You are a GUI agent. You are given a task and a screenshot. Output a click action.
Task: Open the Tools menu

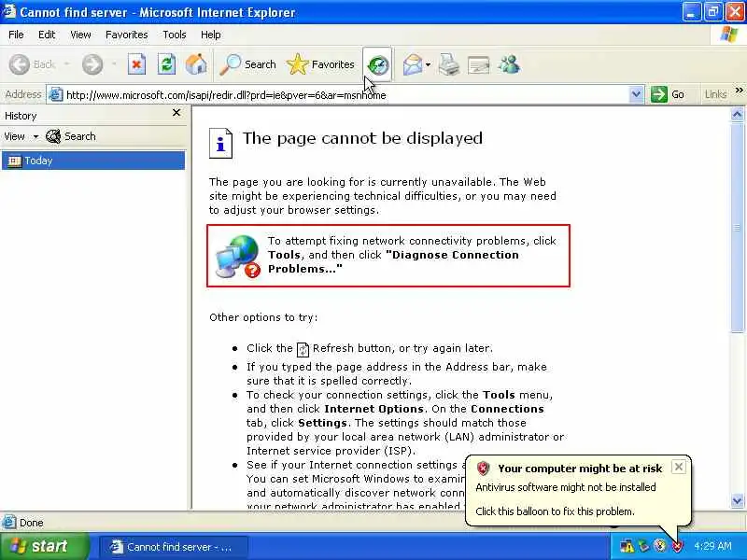click(x=175, y=35)
